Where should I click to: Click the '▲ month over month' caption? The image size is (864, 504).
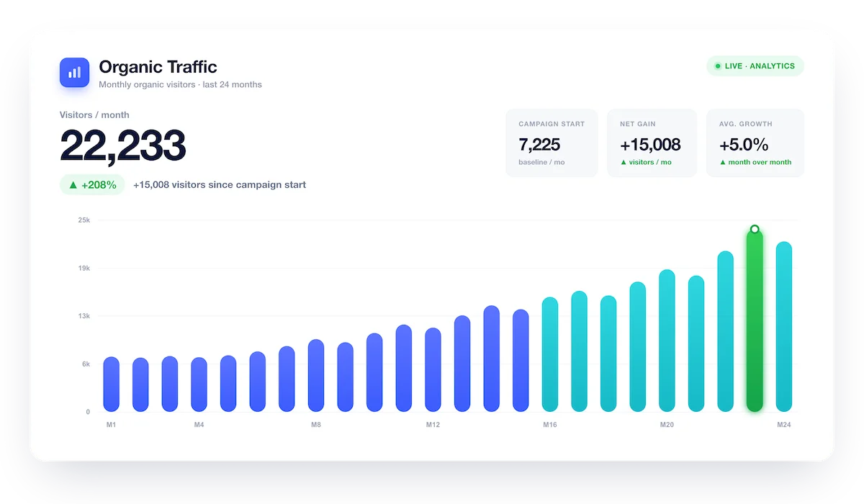tap(755, 162)
